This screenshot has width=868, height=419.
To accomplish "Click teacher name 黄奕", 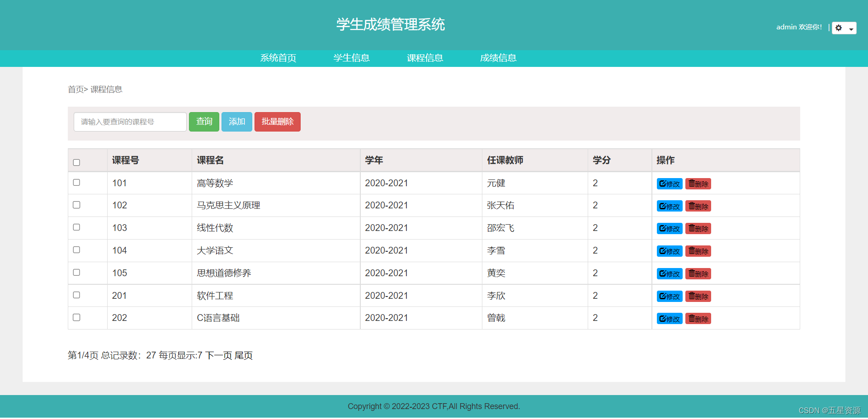I will pos(496,273).
